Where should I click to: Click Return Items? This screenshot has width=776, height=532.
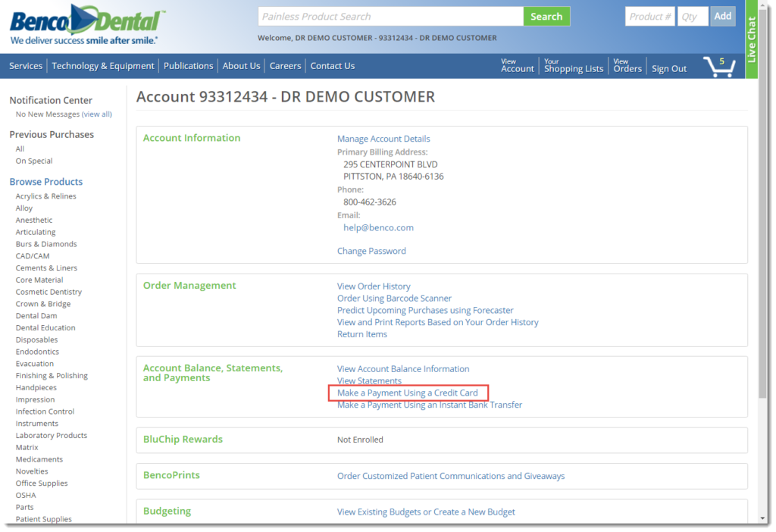click(x=361, y=334)
